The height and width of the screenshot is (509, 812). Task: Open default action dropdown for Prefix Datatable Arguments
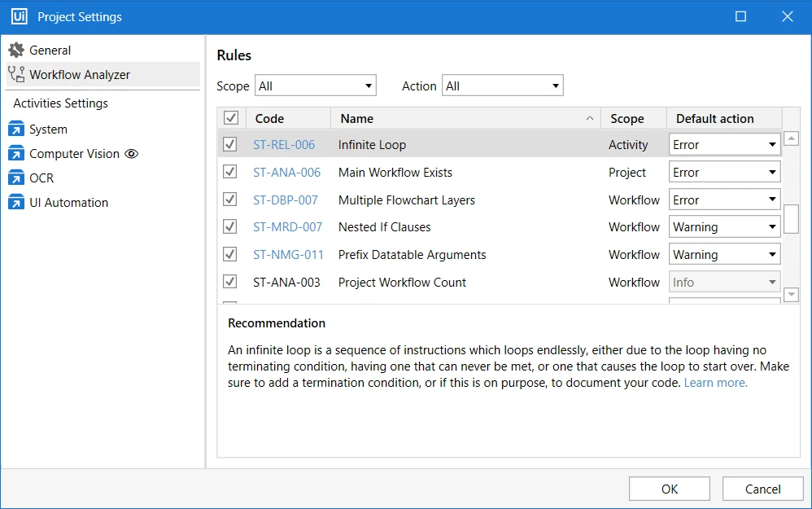(724, 254)
